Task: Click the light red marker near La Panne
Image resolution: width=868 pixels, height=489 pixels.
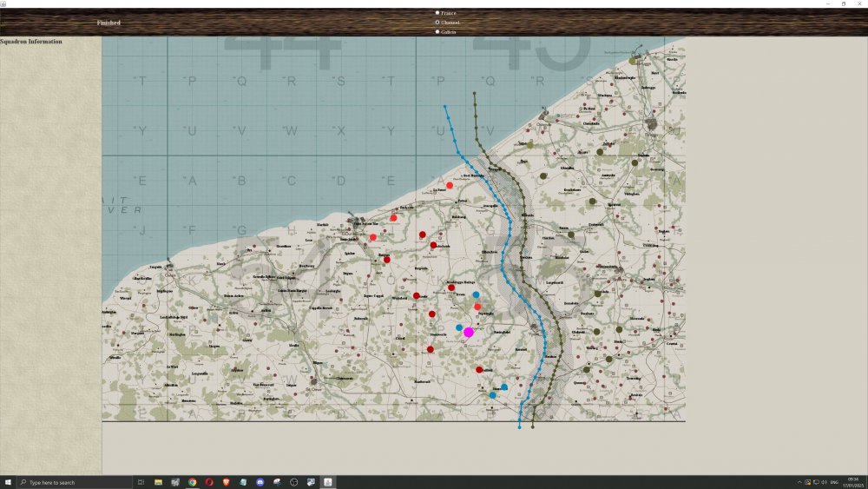Action: coord(450,185)
